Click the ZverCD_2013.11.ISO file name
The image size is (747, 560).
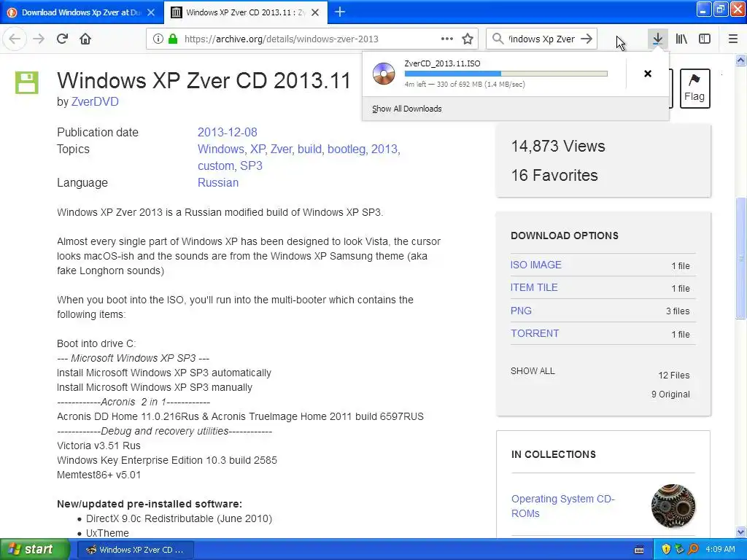click(442, 63)
